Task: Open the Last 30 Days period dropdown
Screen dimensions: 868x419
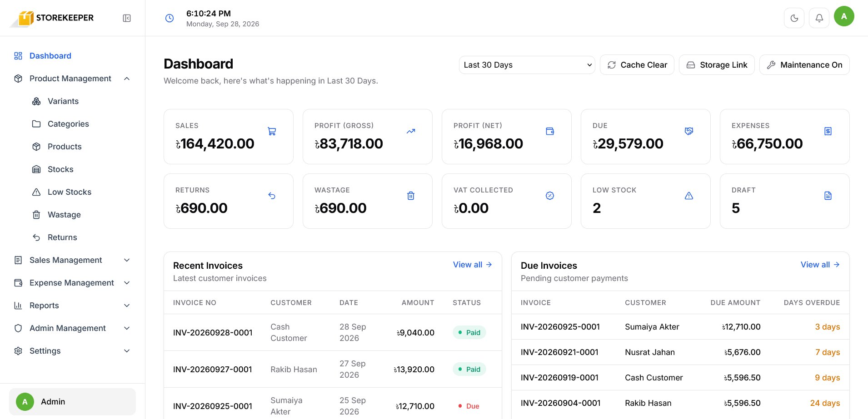Action: click(x=527, y=65)
